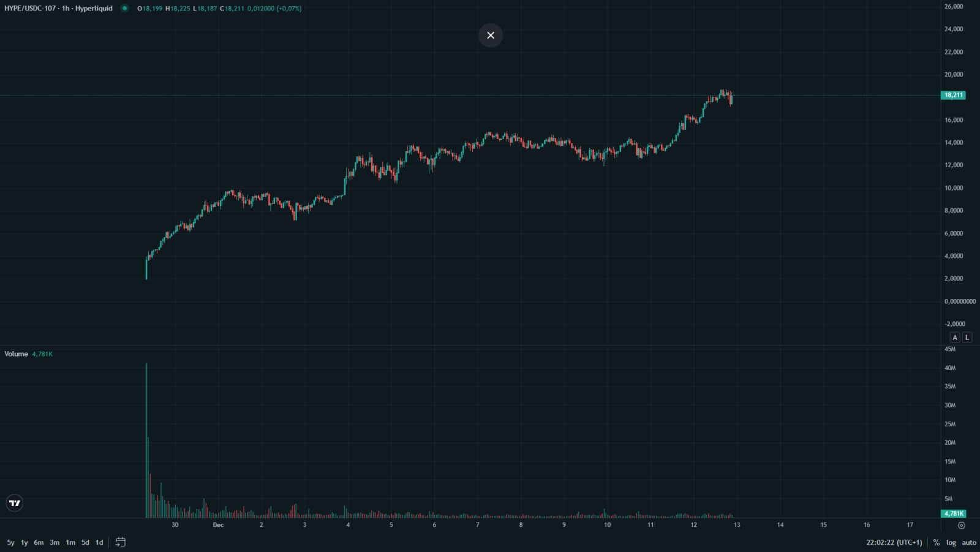980x552 pixels.
Task: Open the timezone menu showing UTC+1
Action: tap(894, 542)
